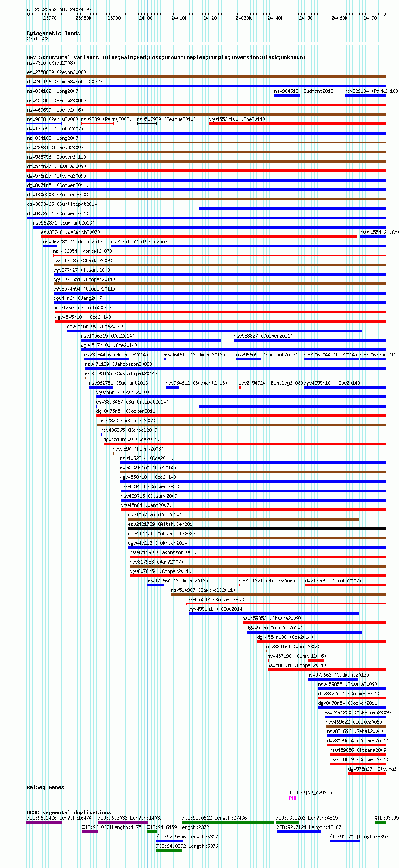The height and width of the screenshot is (868, 399).
Task: Click the esv2758829 (Redon2006) variant label
Action: click(x=56, y=72)
